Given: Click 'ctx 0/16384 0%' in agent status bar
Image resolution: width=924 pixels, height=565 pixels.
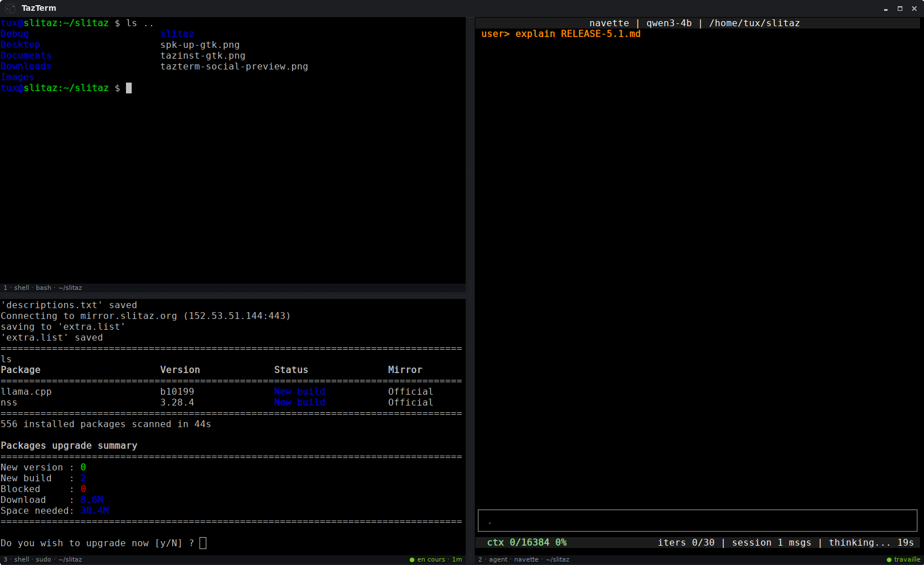Looking at the screenshot, I should coord(527,543).
